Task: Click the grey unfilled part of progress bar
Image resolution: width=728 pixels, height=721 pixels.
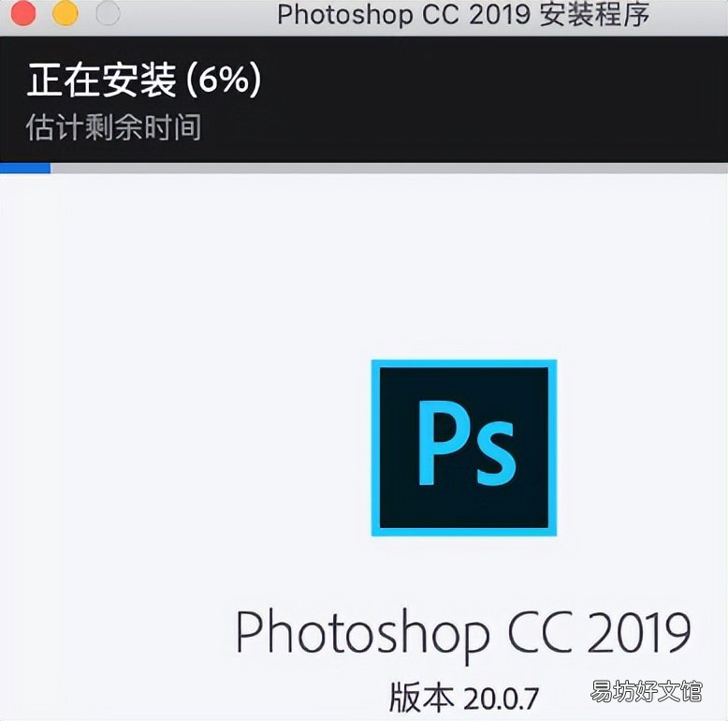Action: 389,168
